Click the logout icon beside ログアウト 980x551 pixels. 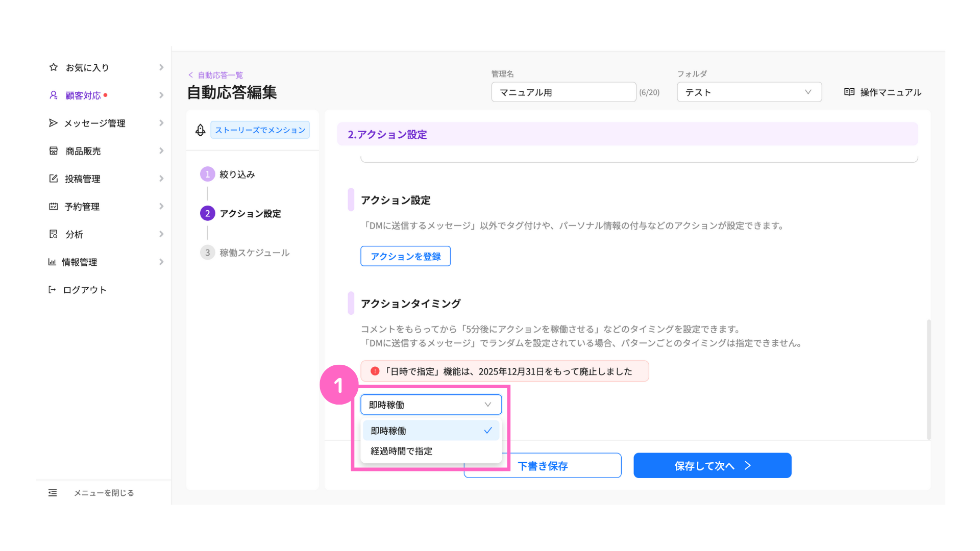tap(52, 290)
